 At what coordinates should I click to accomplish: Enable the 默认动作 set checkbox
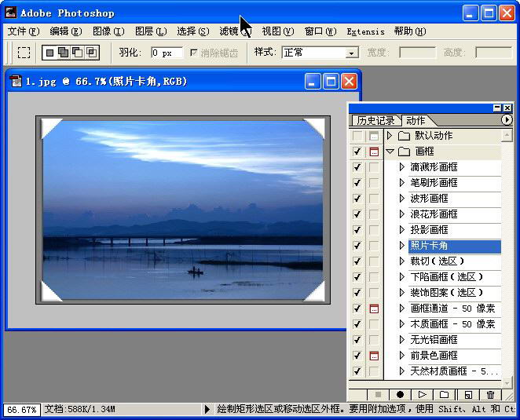pyautogui.click(x=357, y=136)
